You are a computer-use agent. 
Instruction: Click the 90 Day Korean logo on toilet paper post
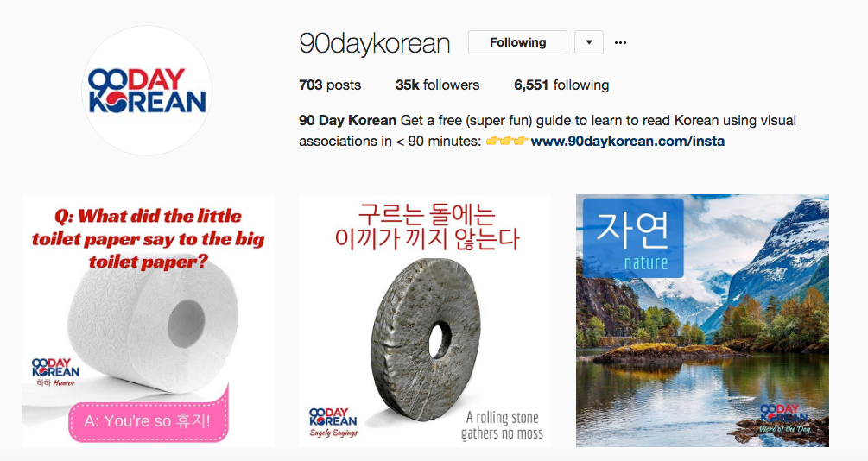pos(55,372)
